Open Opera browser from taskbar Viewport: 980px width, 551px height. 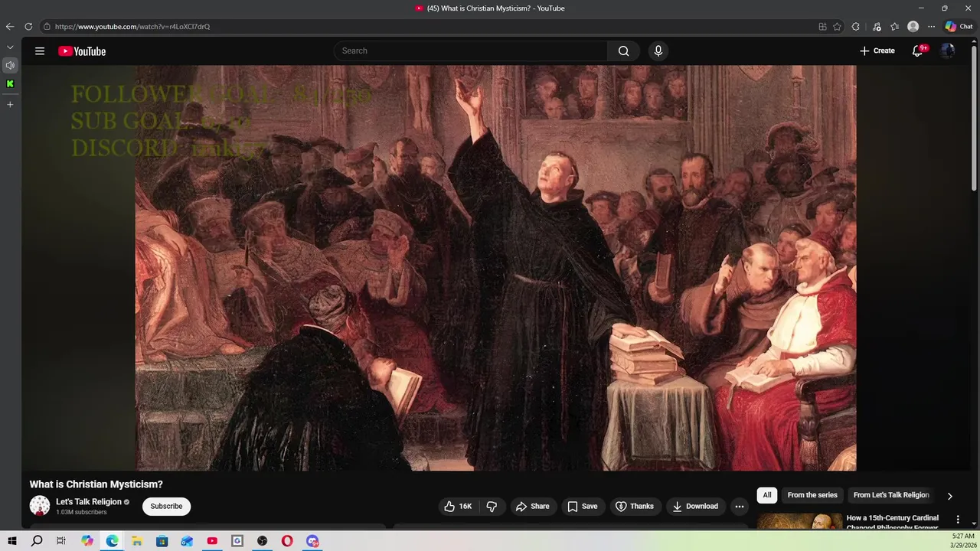[x=287, y=541]
